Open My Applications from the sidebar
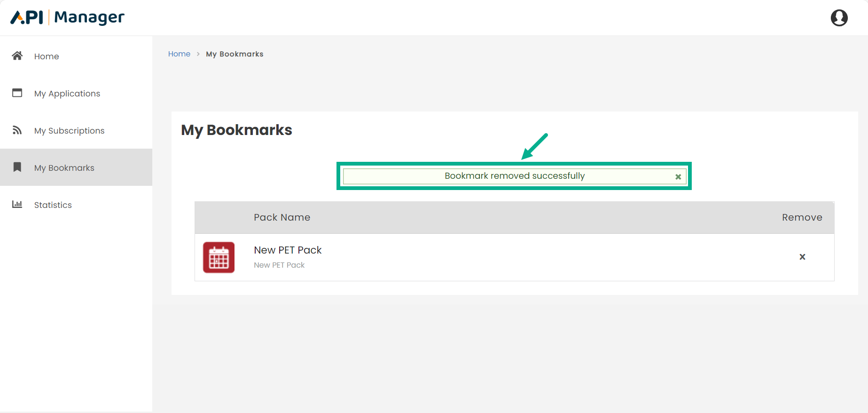The width and height of the screenshot is (868, 413). (67, 93)
